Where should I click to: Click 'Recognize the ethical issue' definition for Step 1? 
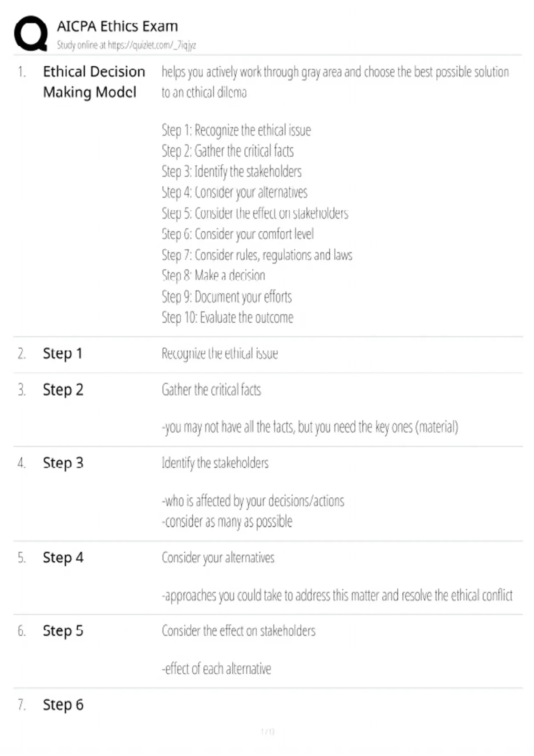pos(220,354)
